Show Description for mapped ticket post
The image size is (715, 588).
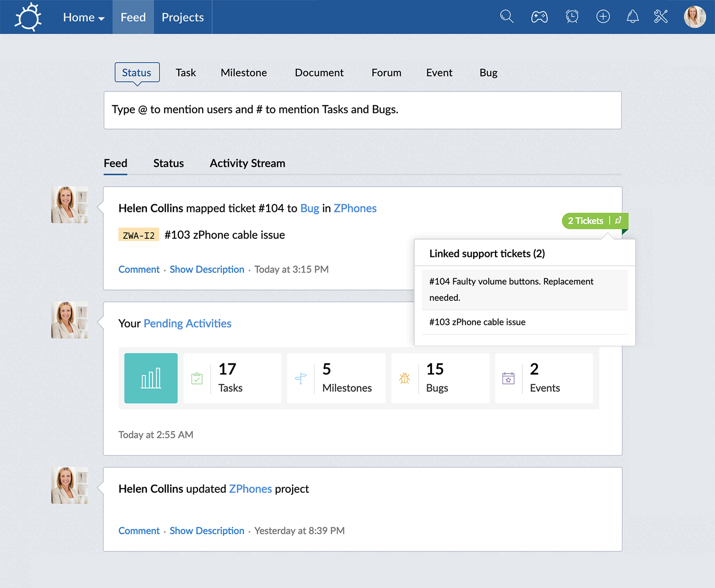207,269
